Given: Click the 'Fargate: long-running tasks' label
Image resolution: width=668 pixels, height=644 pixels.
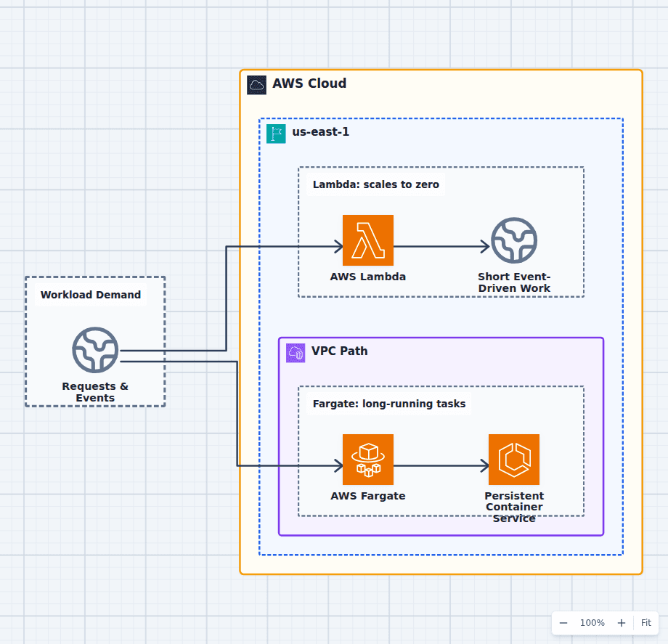Looking at the screenshot, I should [389, 404].
